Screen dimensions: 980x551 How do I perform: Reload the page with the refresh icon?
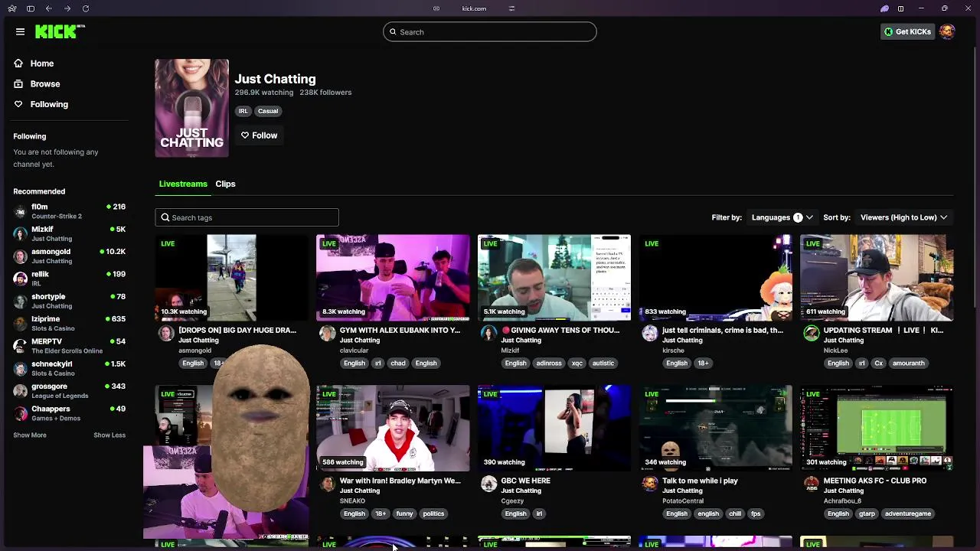click(x=86, y=8)
